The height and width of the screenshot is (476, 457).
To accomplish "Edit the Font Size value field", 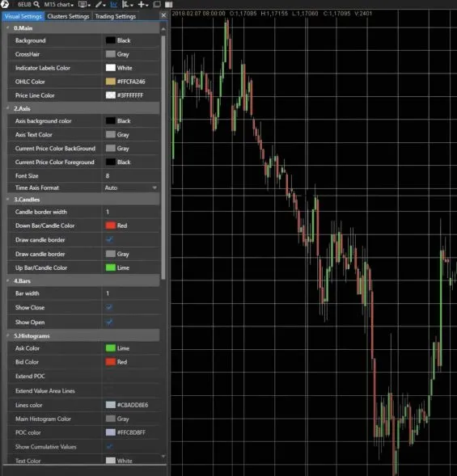I will tap(131, 175).
